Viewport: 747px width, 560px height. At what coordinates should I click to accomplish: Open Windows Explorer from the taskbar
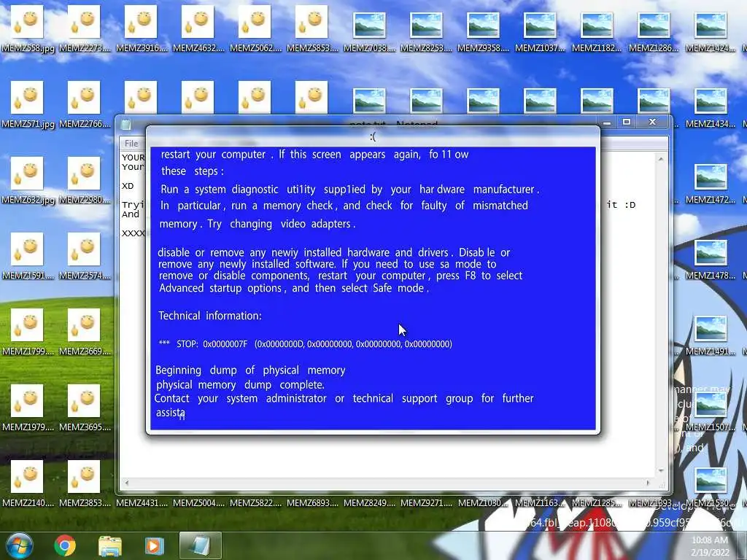pyautogui.click(x=110, y=546)
